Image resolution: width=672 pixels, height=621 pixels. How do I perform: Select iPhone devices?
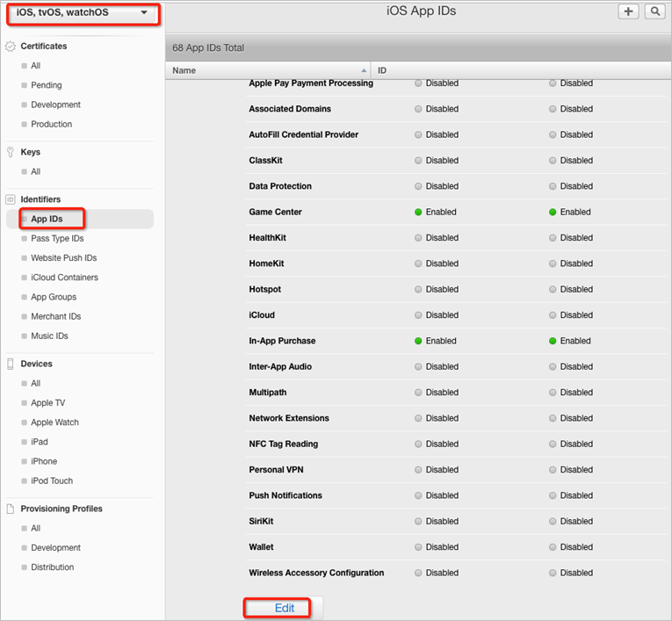44,461
